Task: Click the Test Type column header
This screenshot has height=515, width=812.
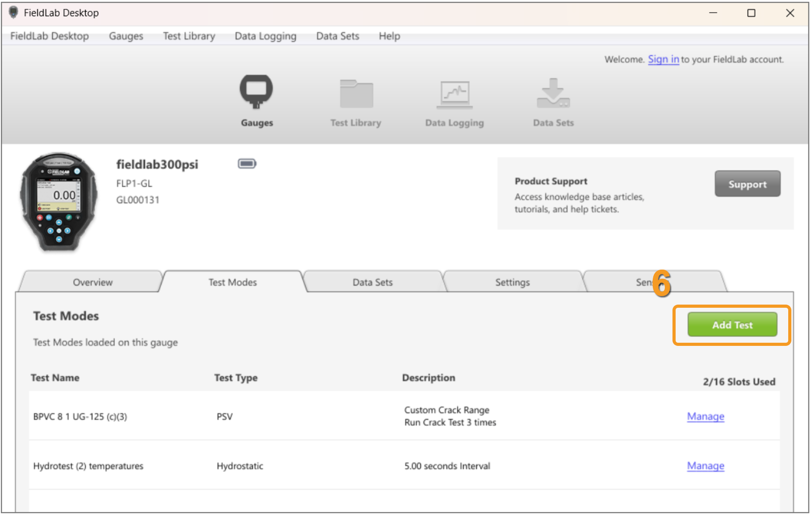Action: 236,378
